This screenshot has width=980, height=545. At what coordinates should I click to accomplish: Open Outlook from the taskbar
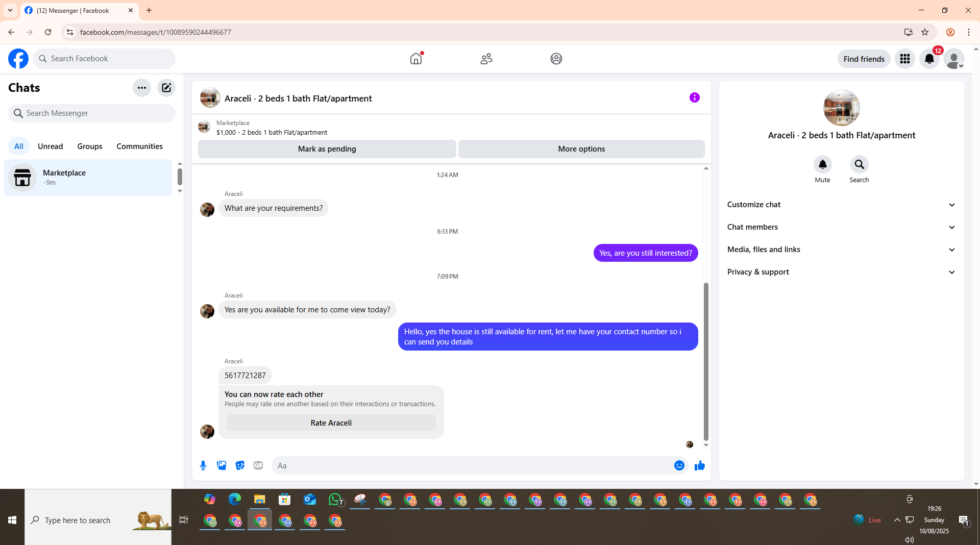pyautogui.click(x=310, y=499)
